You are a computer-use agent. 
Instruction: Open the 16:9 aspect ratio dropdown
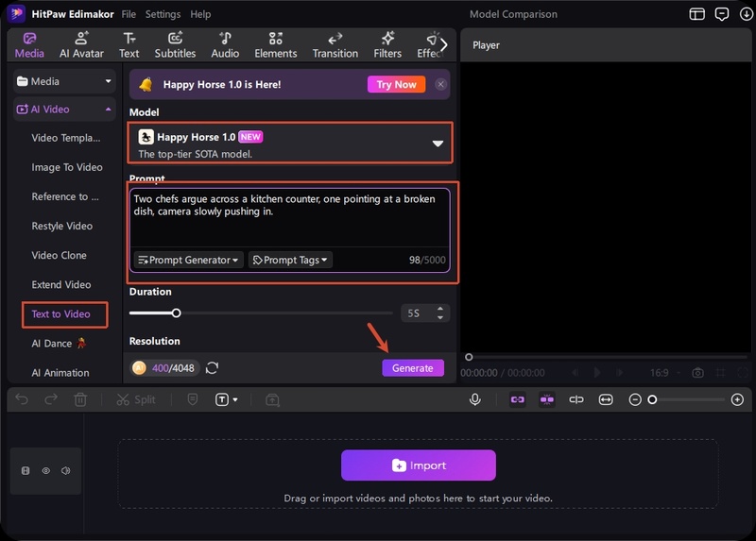click(x=665, y=373)
